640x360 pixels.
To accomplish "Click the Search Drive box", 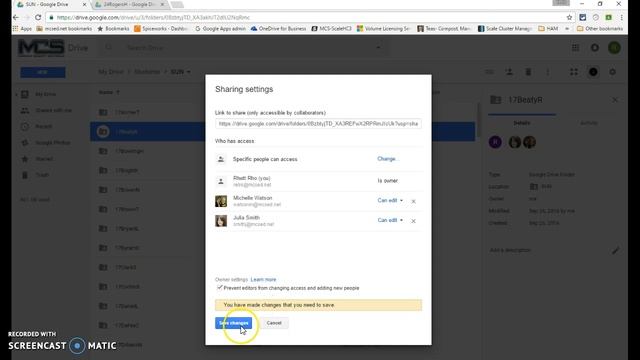I will [245, 48].
